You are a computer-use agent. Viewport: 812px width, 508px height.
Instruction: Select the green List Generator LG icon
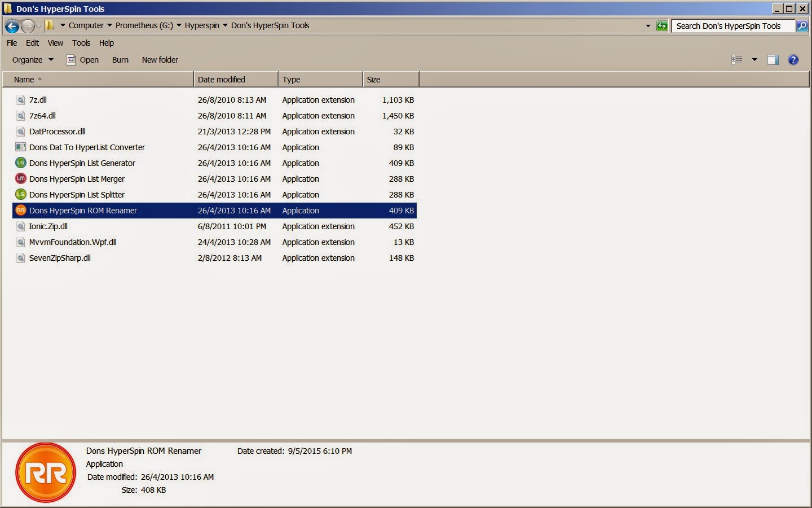coord(21,163)
